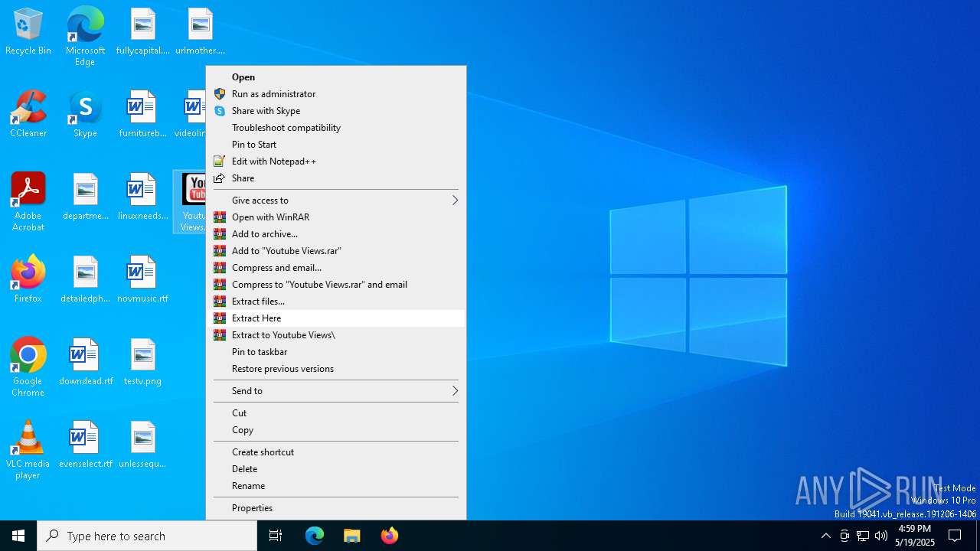
Task: Choose Rename from the context menu
Action: [336, 486]
